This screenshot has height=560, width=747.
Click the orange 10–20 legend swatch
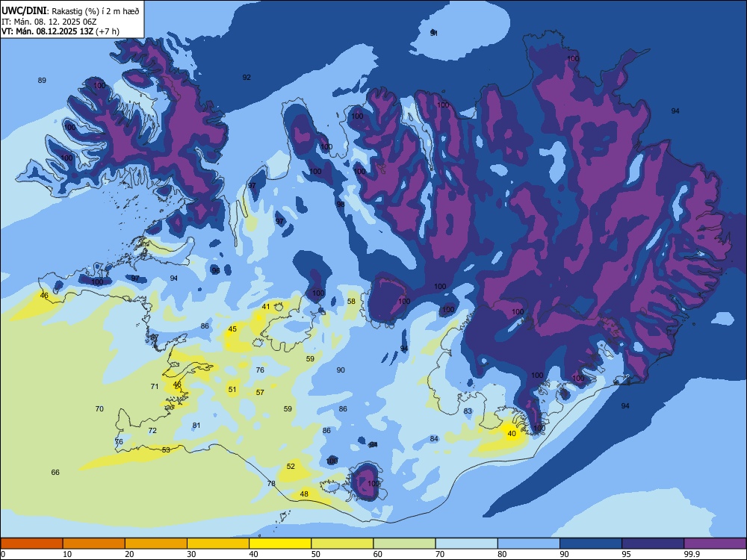tap(94, 544)
